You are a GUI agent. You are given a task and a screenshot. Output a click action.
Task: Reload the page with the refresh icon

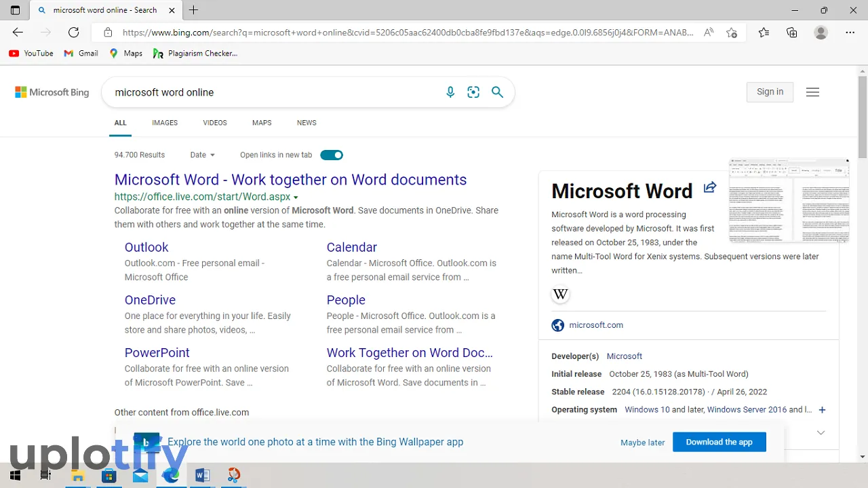74,33
